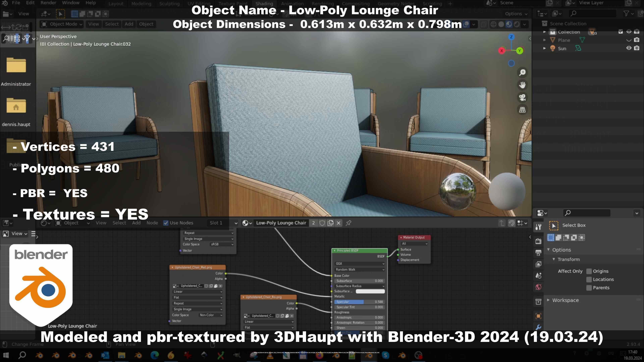This screenshot has height=362, width=644.
Task: Toggle camera view with the camera gizmo
Action: (522, 97)
